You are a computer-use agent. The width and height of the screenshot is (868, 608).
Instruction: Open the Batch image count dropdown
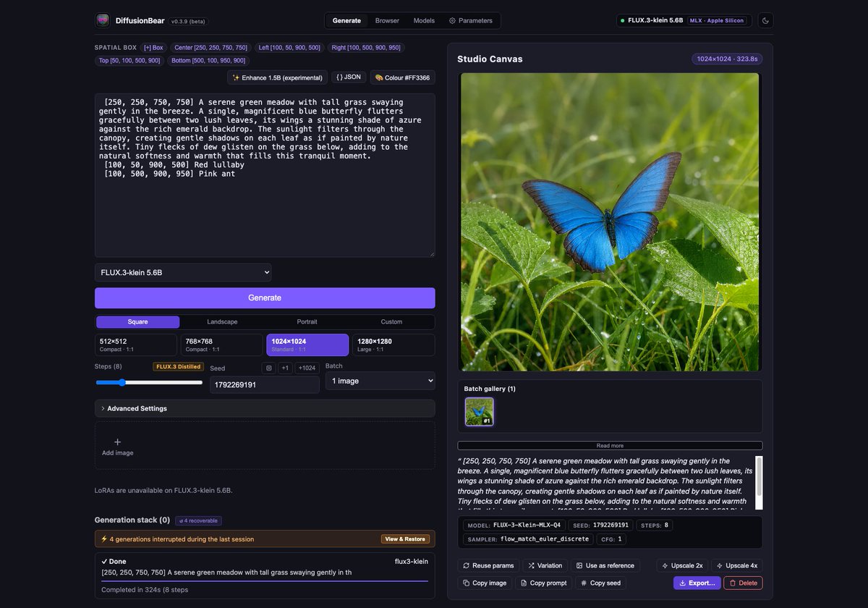[x=380, y=381]
